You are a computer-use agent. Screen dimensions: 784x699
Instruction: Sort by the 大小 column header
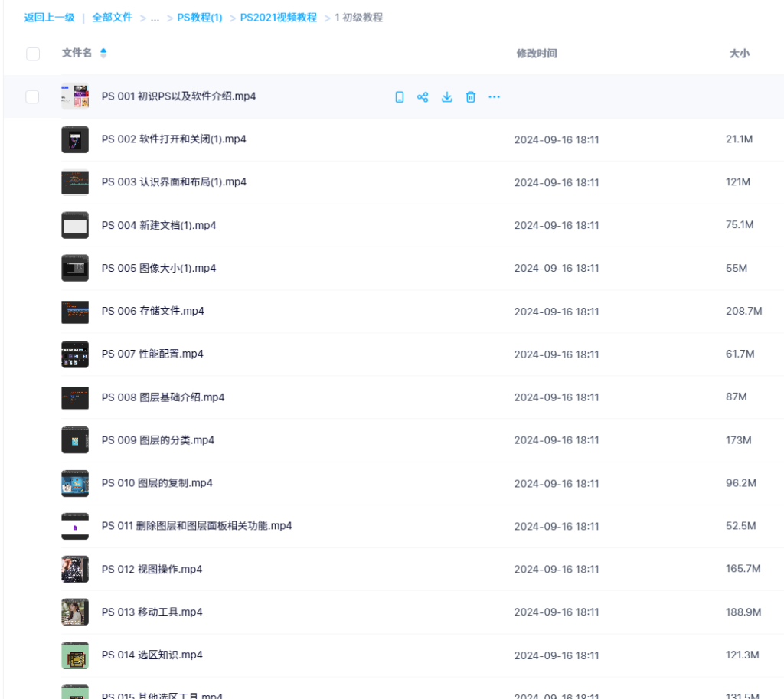click(739, 54)
